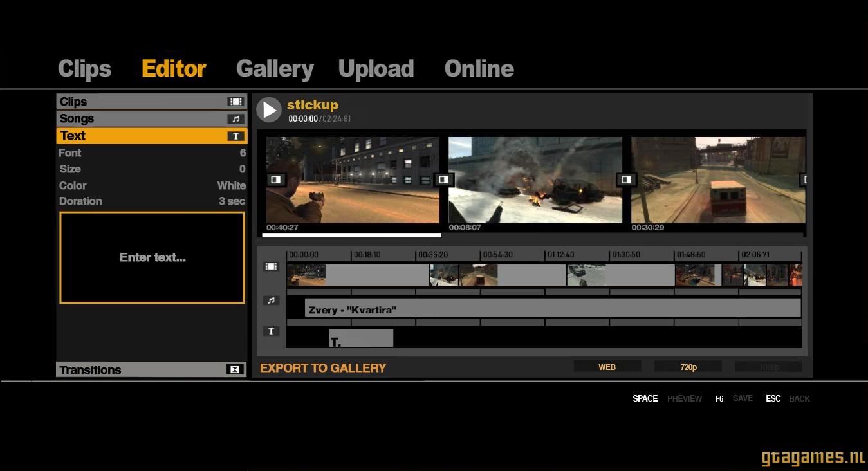868x471 pixels.
Task: Click the white clip scroll bar under thumbnails
Action: tap(351, 235)
